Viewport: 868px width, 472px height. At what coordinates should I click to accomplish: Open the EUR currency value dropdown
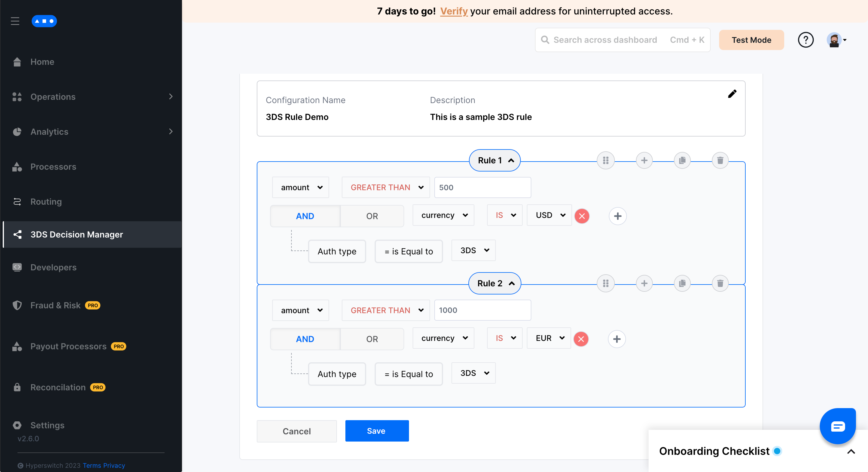coord(549,338)
